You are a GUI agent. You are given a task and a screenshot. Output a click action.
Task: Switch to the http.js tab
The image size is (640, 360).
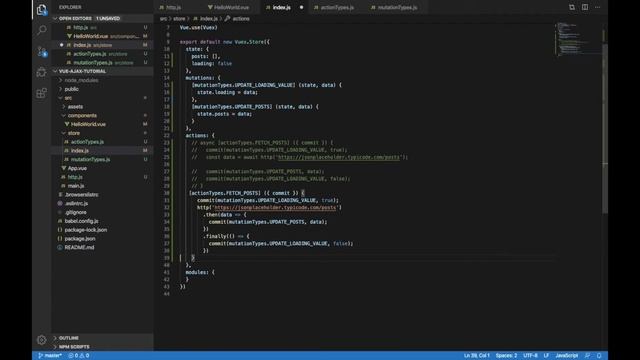[170, 7]
